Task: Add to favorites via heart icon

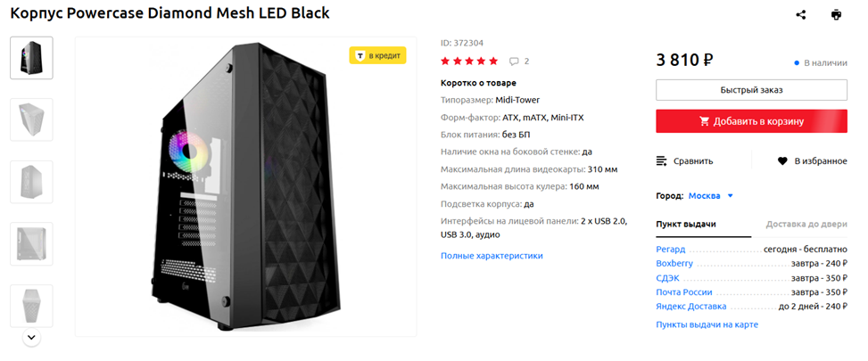Action: coord(782,161)
